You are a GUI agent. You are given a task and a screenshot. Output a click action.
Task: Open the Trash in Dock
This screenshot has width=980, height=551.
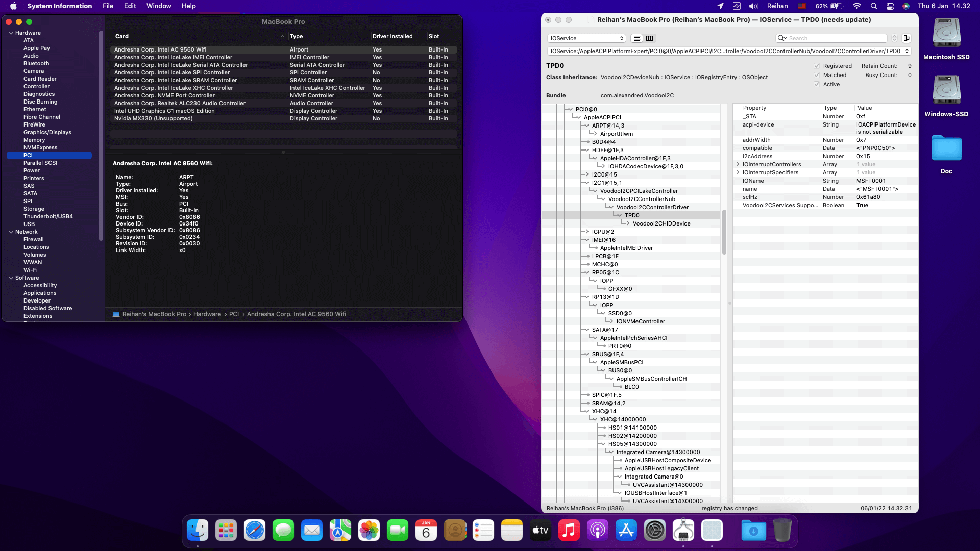point(782,531)
